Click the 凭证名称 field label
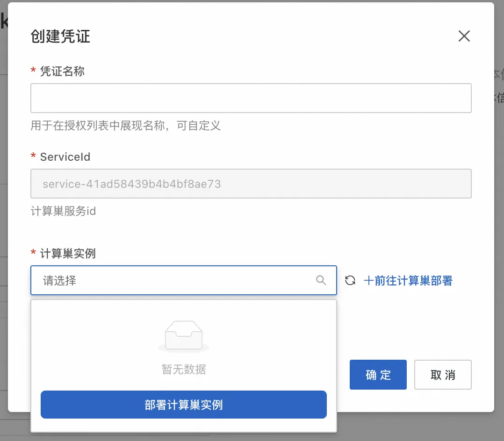 coord(62,71)
